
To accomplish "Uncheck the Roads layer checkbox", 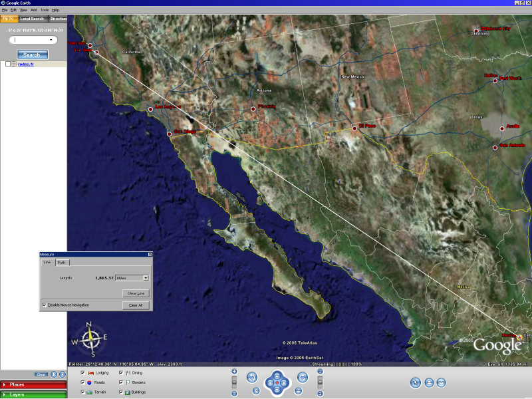I will [83, 382].
